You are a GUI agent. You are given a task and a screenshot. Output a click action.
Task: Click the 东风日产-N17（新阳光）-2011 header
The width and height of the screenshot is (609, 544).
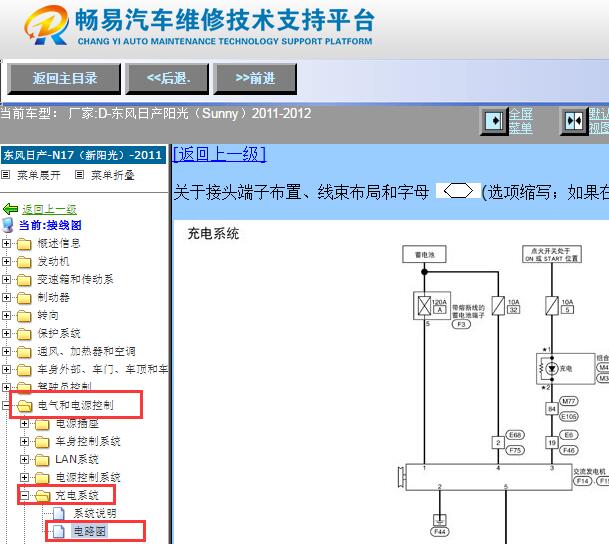point(83,155)
